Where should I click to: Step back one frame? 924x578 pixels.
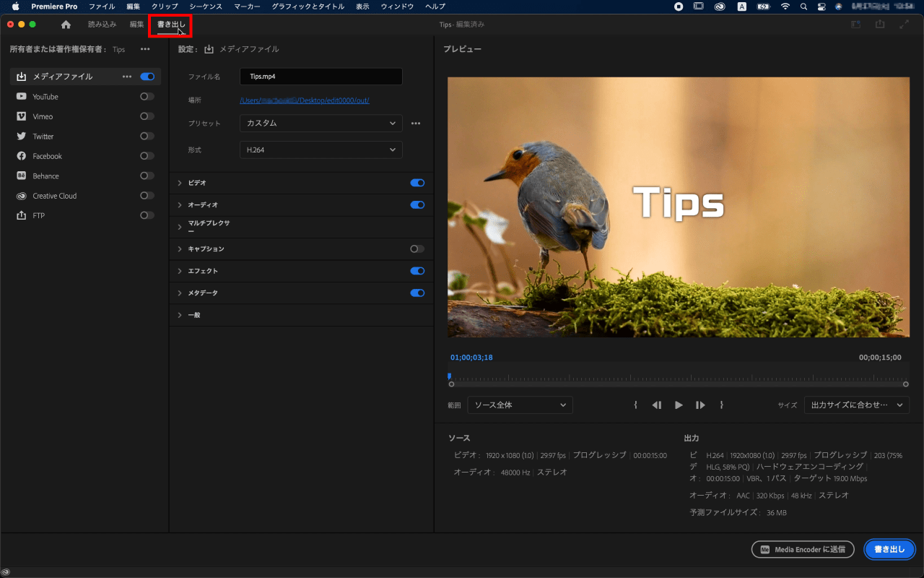point(657,405)
